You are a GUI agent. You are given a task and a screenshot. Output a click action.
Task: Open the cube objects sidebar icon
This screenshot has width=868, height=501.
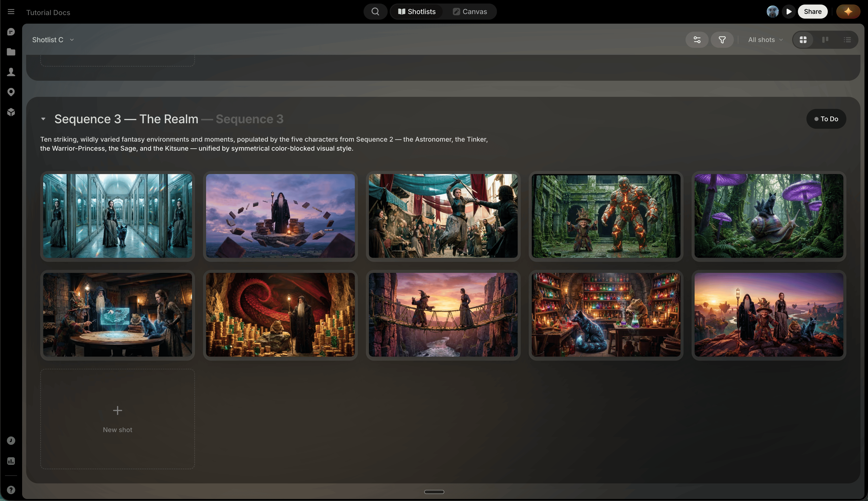click(11, 112)
